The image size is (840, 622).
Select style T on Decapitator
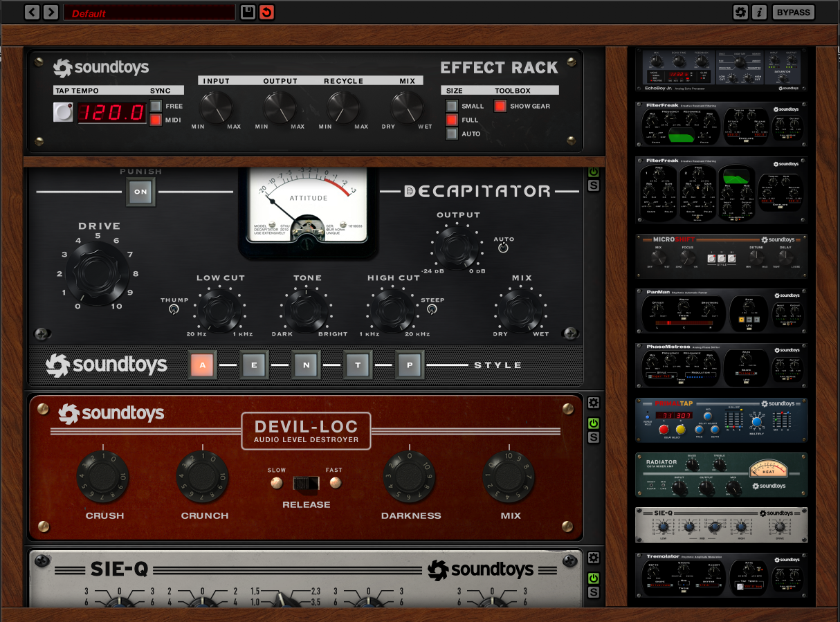[358, 365]
